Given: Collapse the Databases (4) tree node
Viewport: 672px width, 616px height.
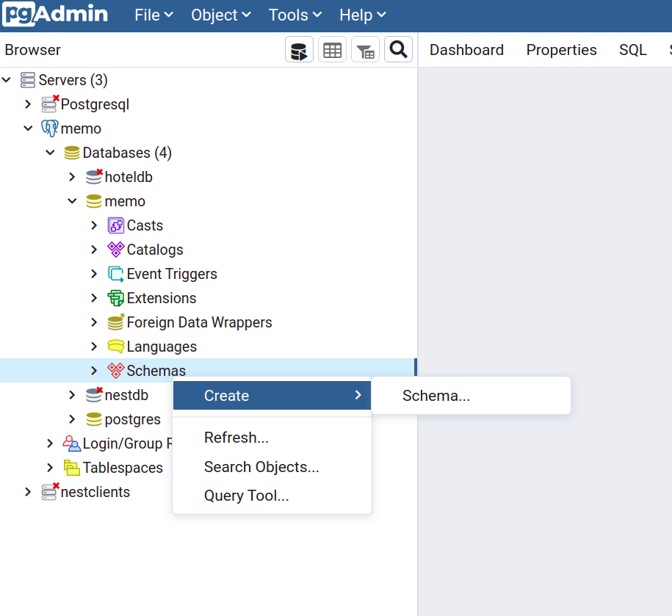Looking at the screenshot, I should (x=50, y=153).
